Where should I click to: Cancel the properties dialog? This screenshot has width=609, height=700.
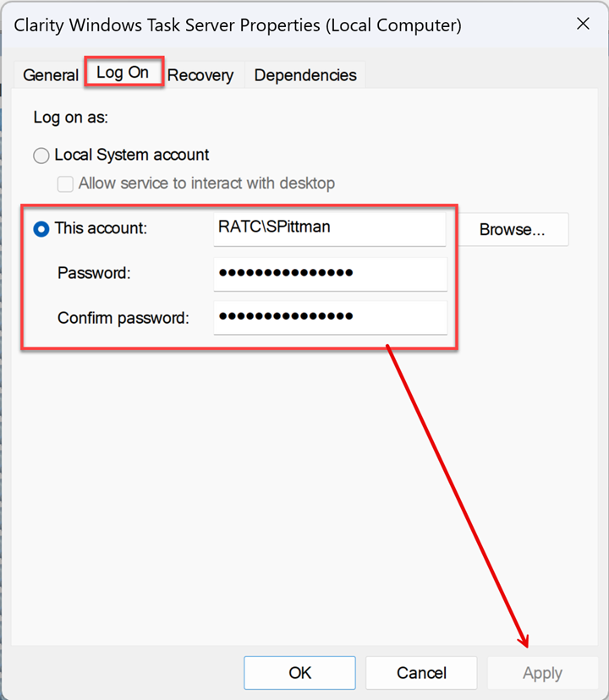pyautogui.click(x=422, y=673)
